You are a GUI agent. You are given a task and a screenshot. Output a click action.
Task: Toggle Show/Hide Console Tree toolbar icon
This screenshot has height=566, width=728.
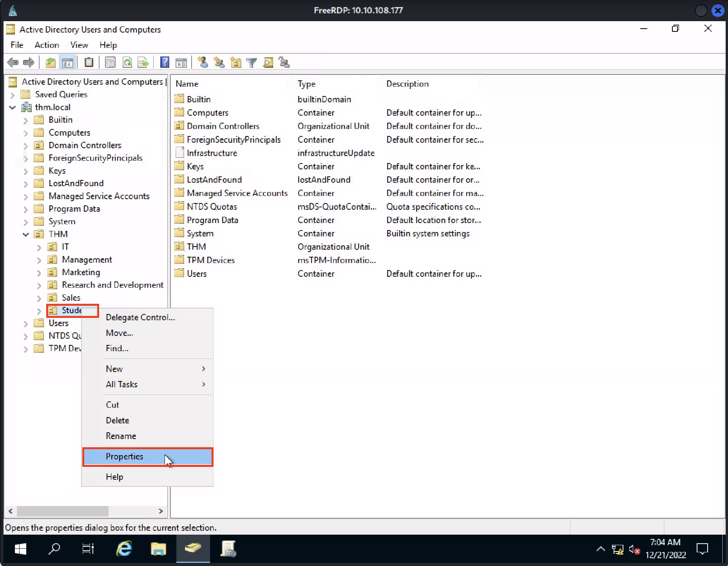pos(67,62)
